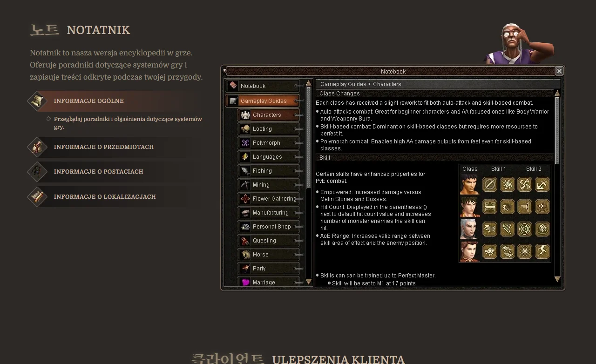This screenshot has height=364, width=596.
Task: Click the dragon head skill icon
Action: [x=490, y=251]
